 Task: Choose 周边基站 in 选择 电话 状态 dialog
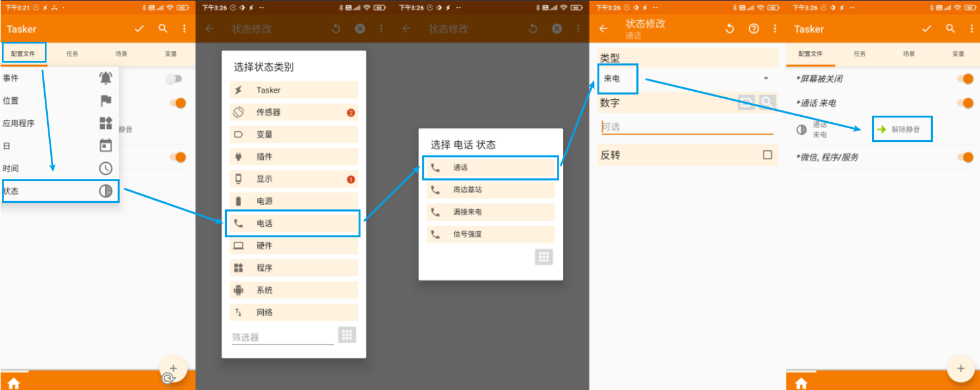491,190
